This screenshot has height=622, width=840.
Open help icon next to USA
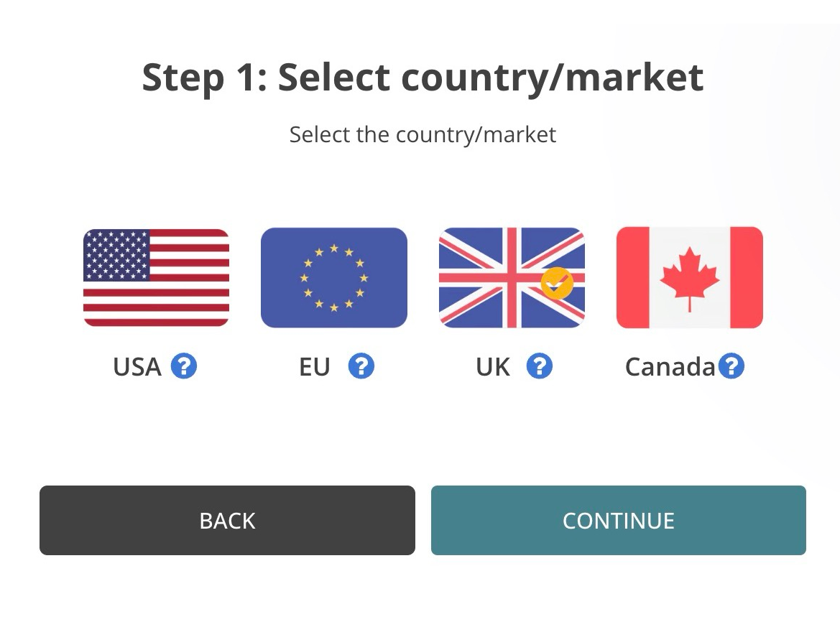[x=184, y=367]
